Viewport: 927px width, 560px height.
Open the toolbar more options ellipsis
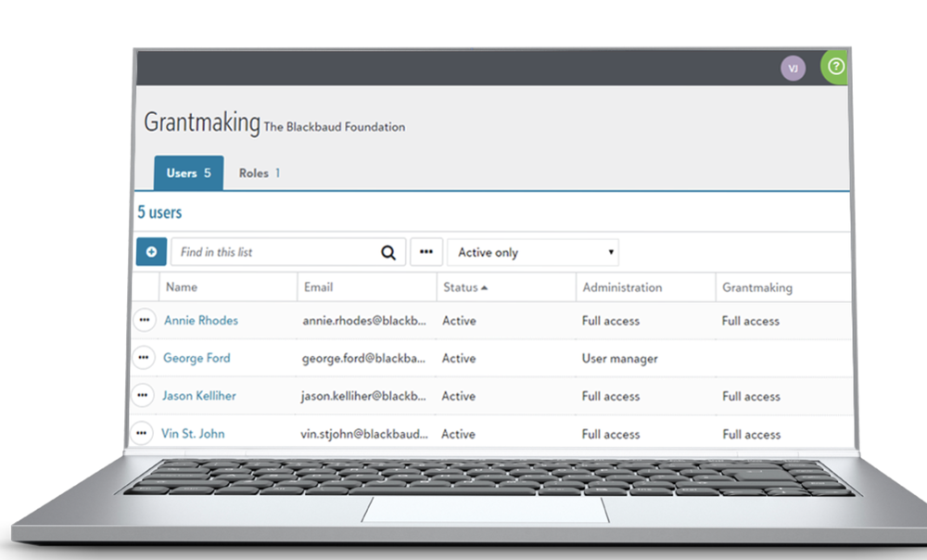click(x=426, y=252)
